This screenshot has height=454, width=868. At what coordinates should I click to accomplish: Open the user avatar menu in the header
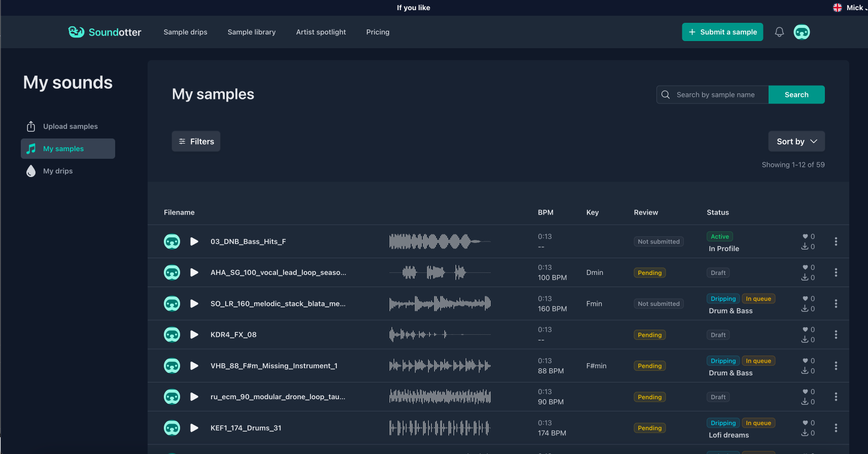point(802,32)
